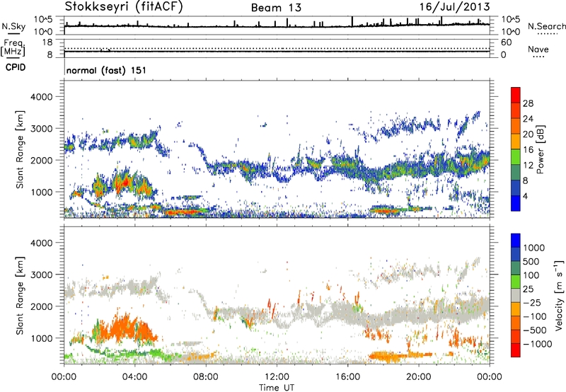Click the '-1000' tick on the Velocity colorbar
The width and height of the screenshot is (566, 392).
538,344
